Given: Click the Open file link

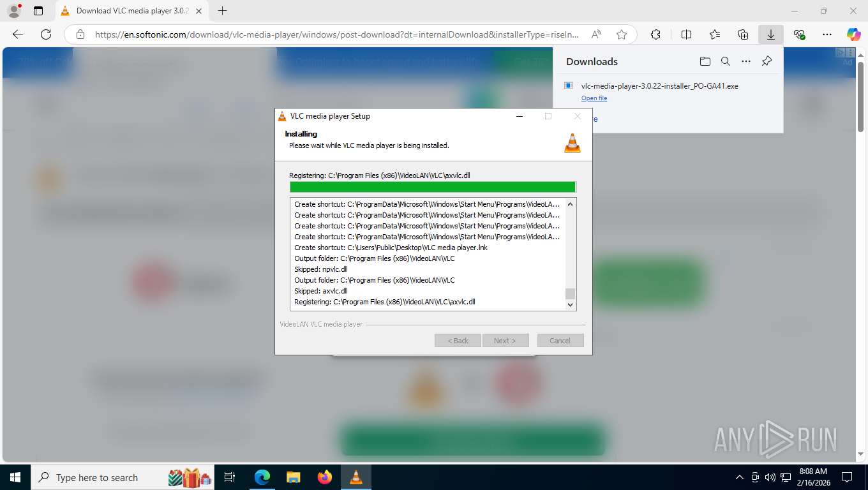Looking at the screenshot, I should tap(594, 98).
